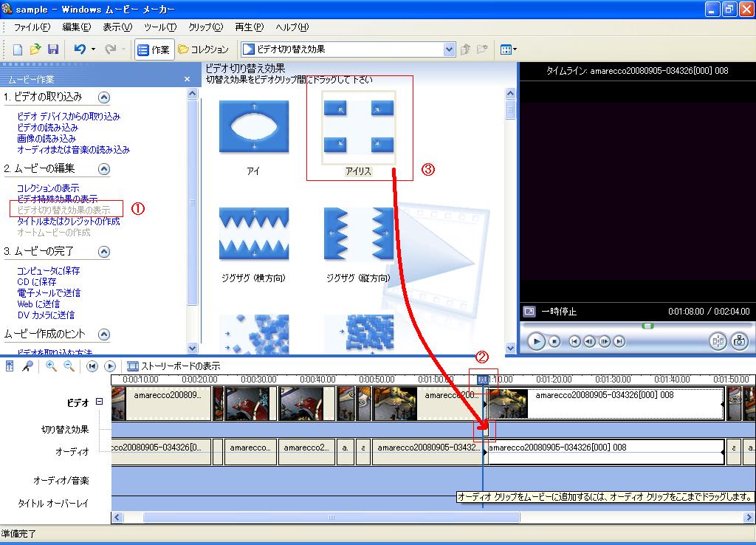
Task: Click the 画像の読み込み link
Action: [47, 138]
